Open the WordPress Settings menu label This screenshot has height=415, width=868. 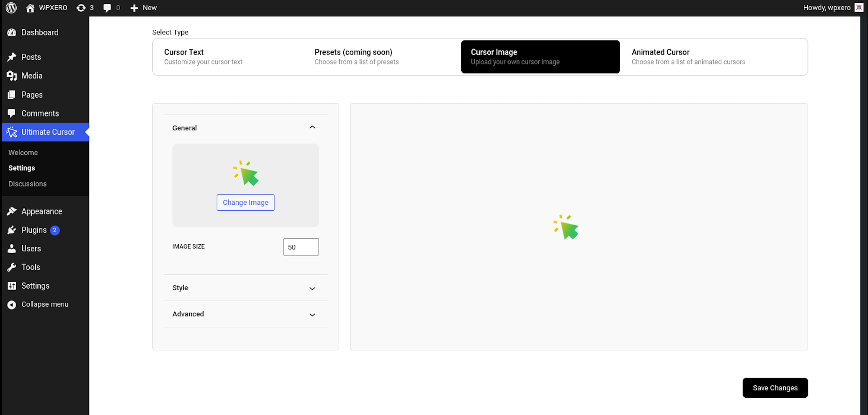click(x=35, y=286)
